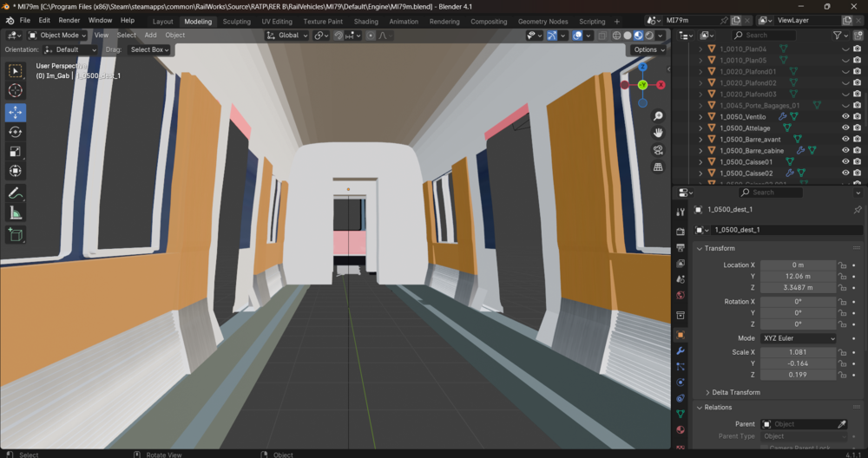
Task: Hide 1_0050_Ventilo with its eye icon
Action: (845, 117)
